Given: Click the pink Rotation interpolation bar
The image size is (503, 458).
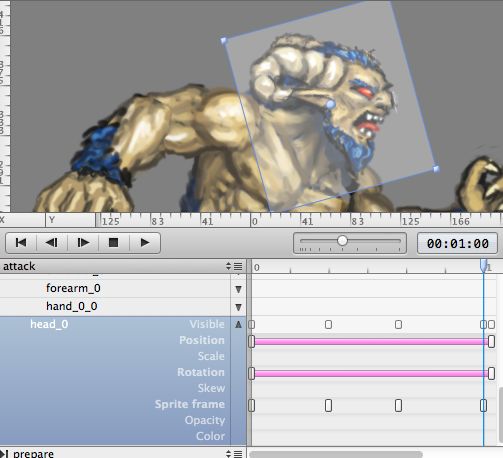Looking at the screenshot, I should coord(371,374).
